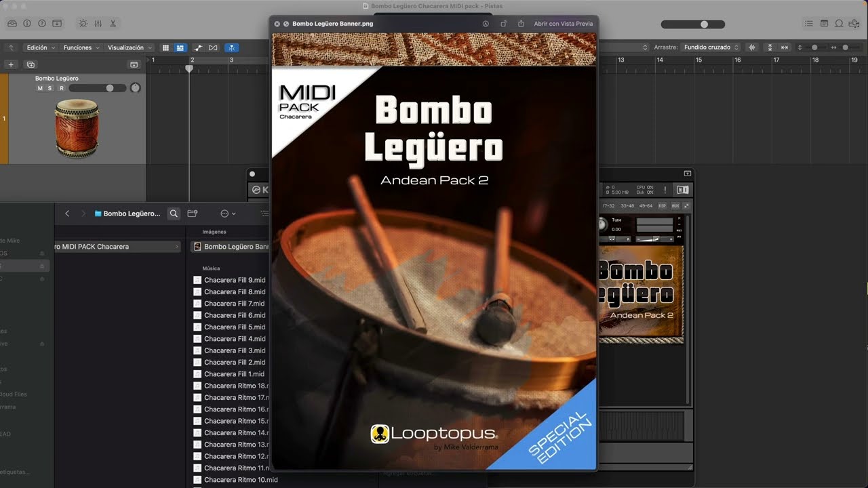
Task: Select the MIDI PACK Chacarera folder
Action: [x=118, y=247]
